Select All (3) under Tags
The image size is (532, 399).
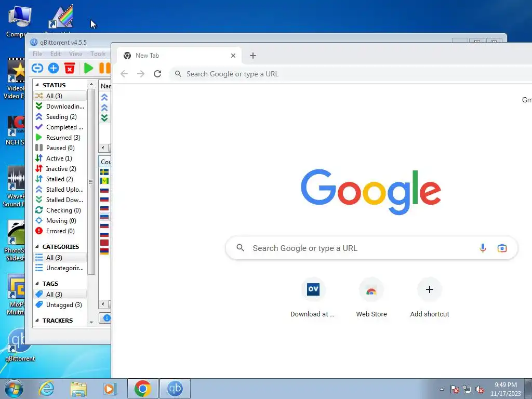pos(60,295)
